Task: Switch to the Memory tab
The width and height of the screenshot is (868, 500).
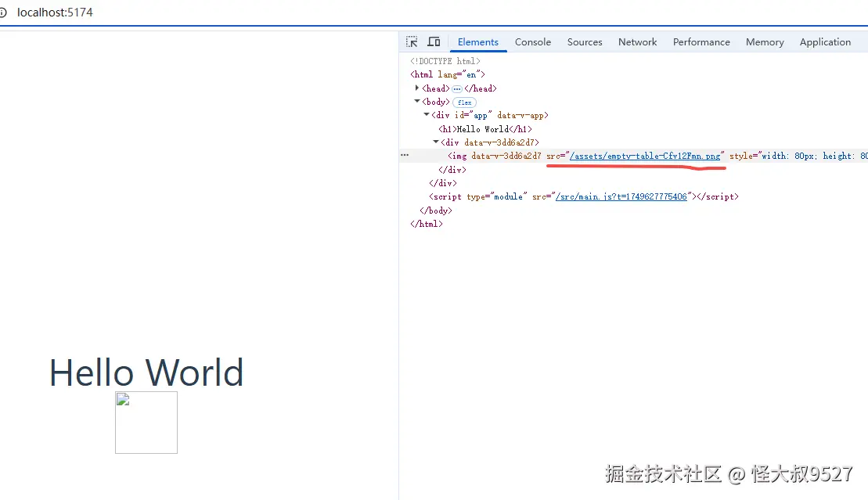Action: coord(765,42)
